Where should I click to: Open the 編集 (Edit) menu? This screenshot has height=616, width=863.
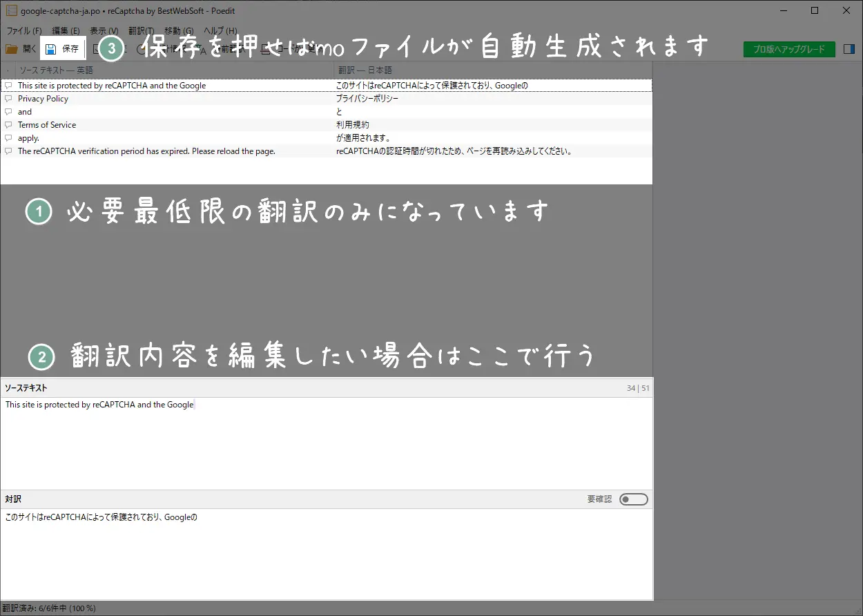tap(66, 31)
